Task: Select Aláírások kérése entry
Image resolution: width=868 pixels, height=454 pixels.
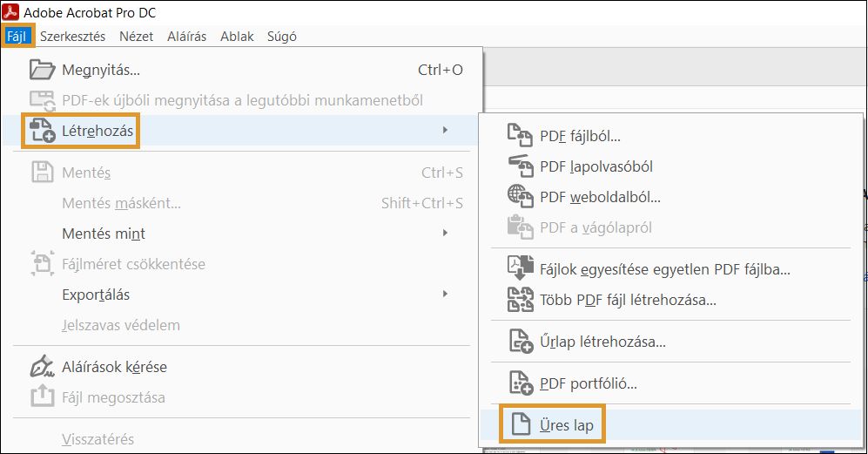Action: 242,367
